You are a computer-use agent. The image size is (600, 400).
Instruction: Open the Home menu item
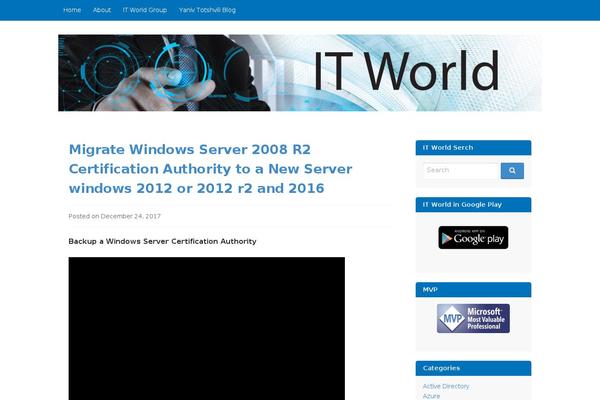pyautogui.click(x=72, y=10)
